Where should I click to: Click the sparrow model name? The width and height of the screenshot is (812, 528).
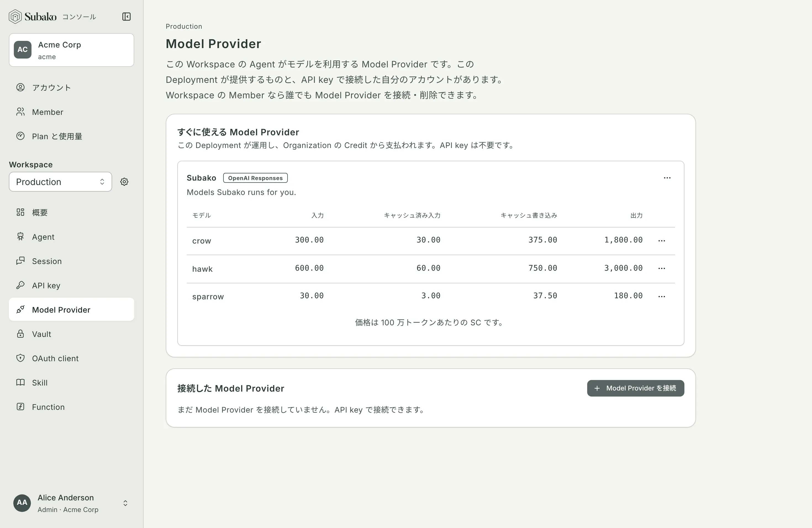point(208,297)
